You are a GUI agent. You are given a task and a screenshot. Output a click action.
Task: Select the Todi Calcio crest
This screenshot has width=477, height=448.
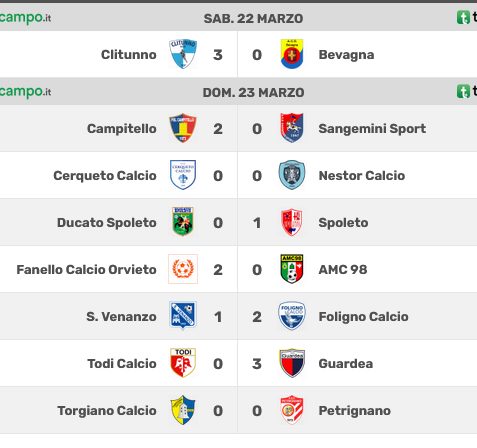pos(183,363)
